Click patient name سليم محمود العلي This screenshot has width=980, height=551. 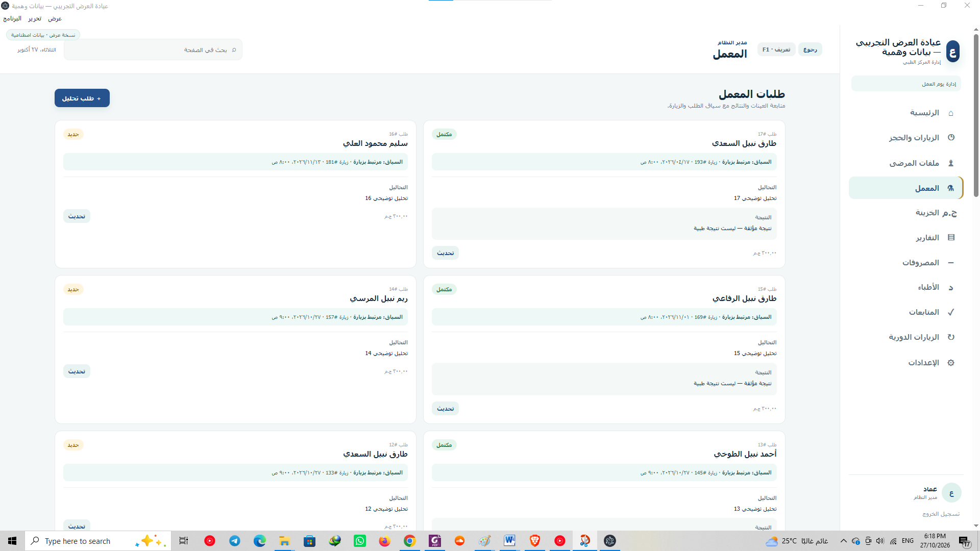coord(375,143)
